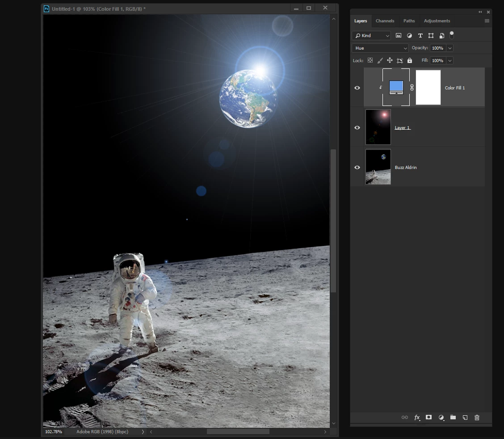This screenshot has width=504, height=439.
Task: Click link layers icon at panel bottom
Action: pos(405,418)
